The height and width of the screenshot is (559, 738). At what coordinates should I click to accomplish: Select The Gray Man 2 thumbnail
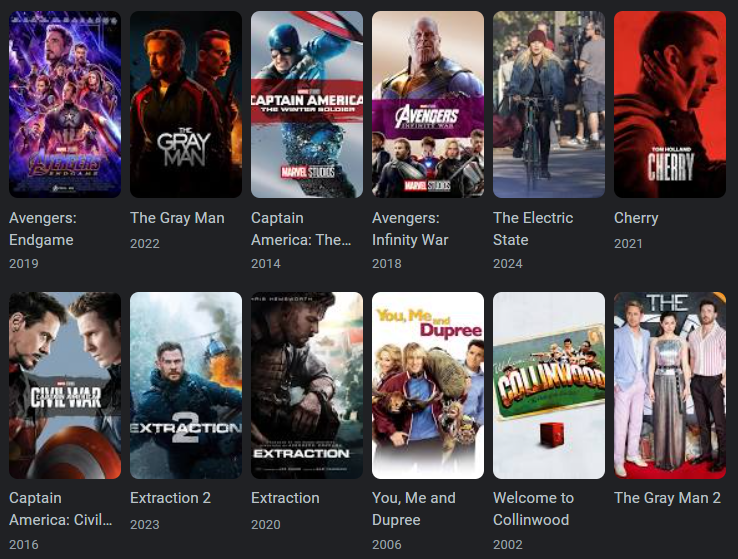click(x=670, y=385)
